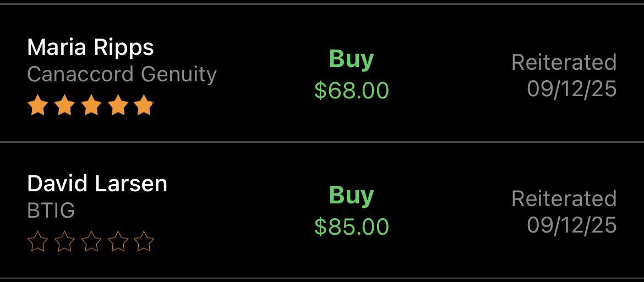Select the $85.00 price target

[352, 226]
